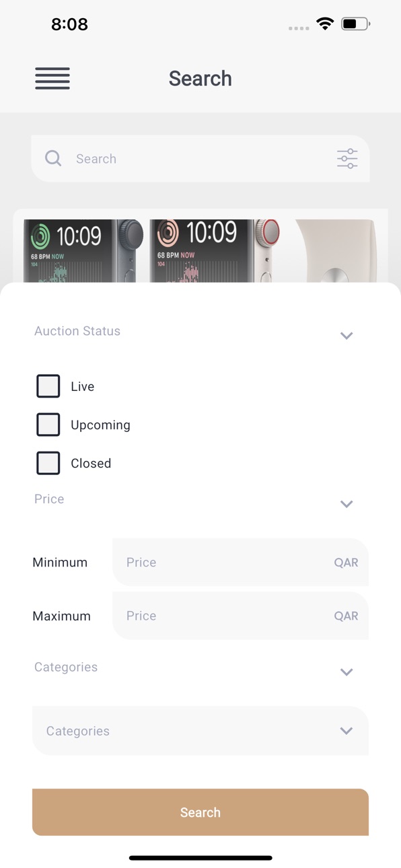Image resolution: width=401 pixels, height=868 pixels.
Task: Click the brown Search button
Action: (x=200, y=812)
